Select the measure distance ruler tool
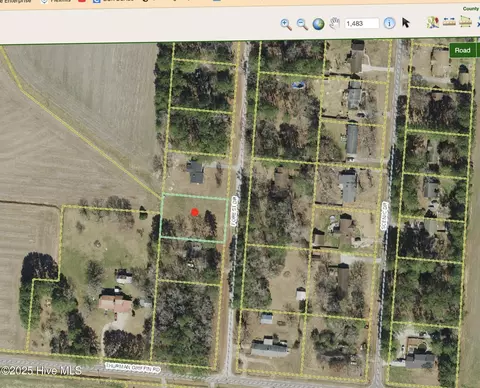 tap(449, 22)
